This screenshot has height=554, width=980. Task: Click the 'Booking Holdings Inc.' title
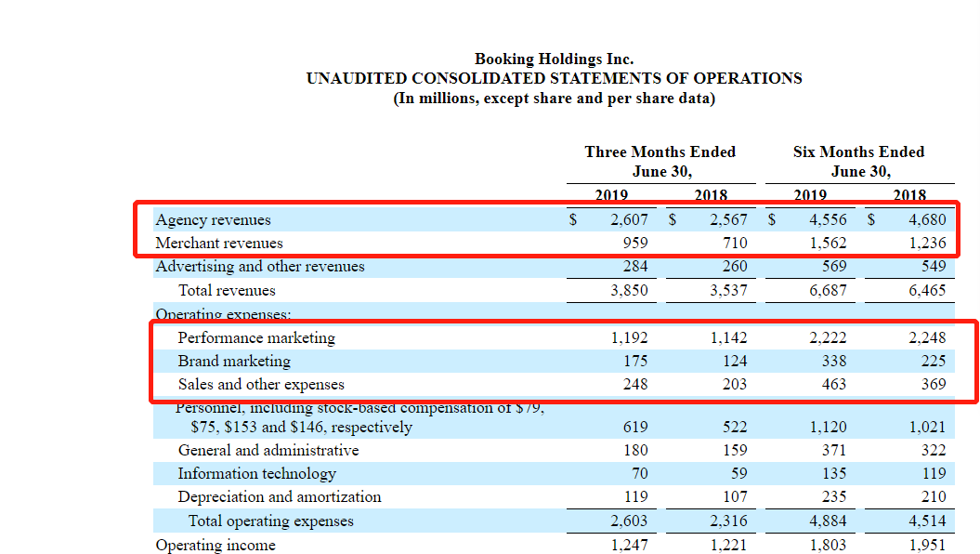click(554, 59)
